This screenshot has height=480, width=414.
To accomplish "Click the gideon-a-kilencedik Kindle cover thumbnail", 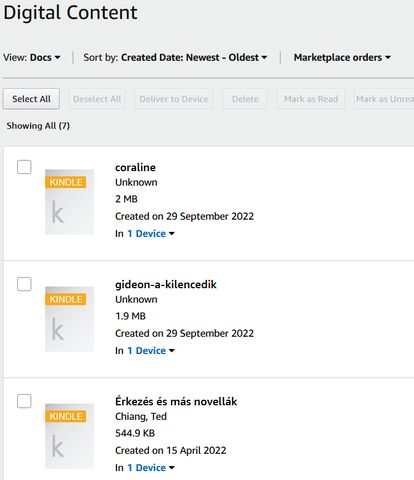I will [x=69, y=319].
